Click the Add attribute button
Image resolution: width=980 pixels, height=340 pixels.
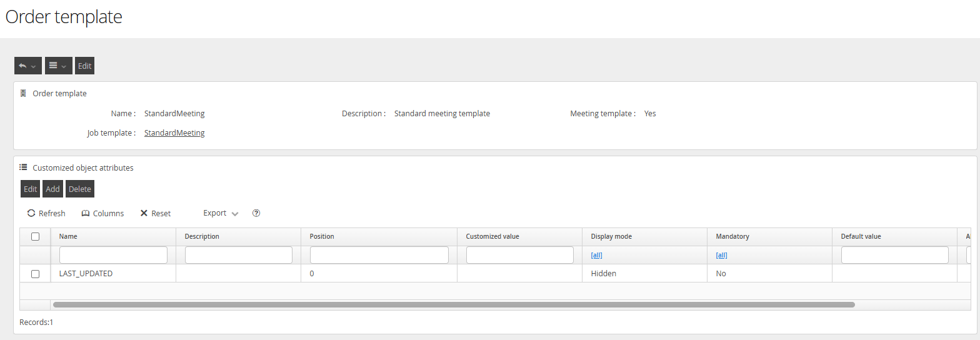(52, 189)
